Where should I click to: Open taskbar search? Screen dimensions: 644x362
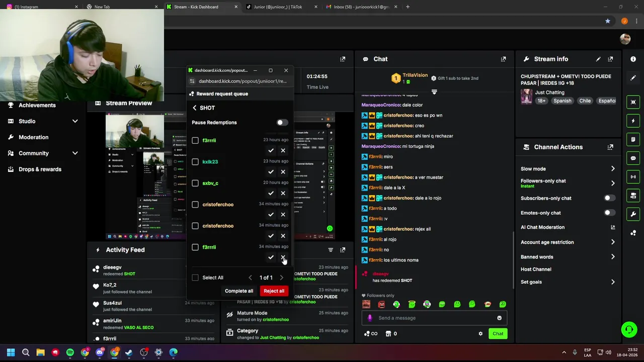[26, 352]
